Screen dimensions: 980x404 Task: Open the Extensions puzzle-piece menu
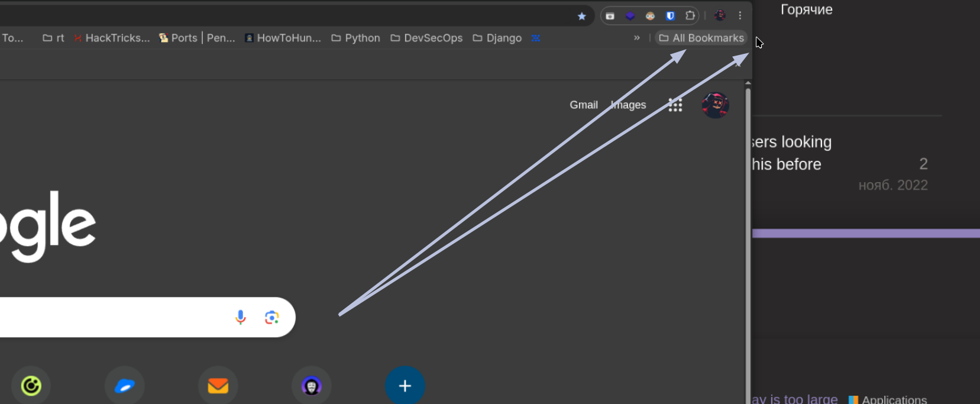point(690,16)
